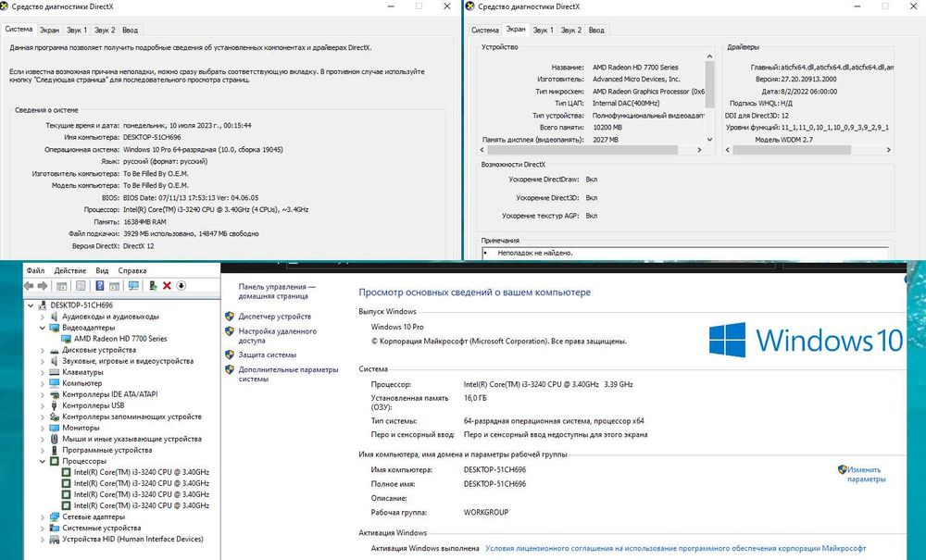Viewport: 926px width, 560px height.
Task: Expand the Системные устройства node
Action: click(43, 529)
